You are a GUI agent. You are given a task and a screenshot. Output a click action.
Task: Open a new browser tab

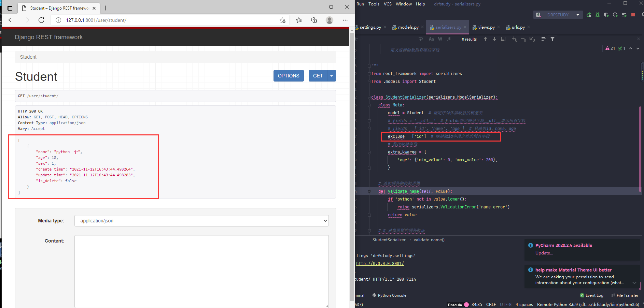[106, 8]
